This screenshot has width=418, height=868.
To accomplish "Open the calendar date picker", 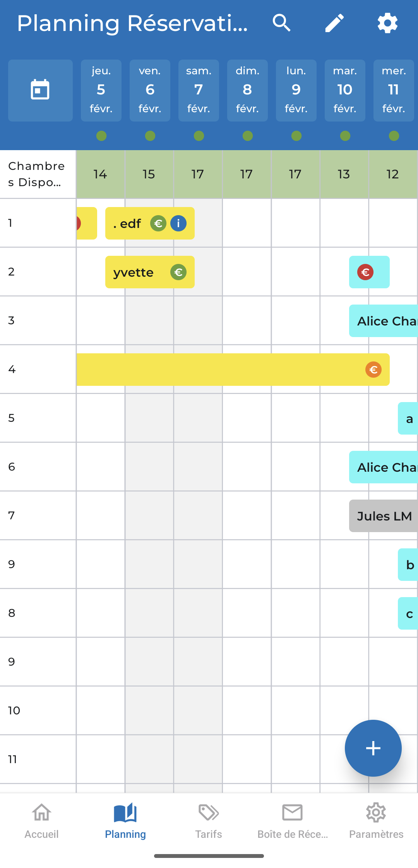I will click(40, 90).
